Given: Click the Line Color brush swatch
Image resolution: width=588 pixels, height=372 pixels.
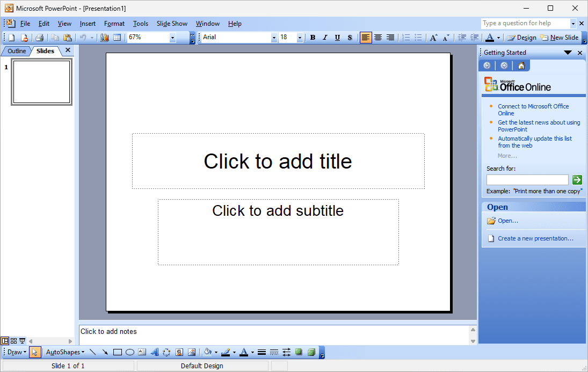Looking at the screenshot, I should [x=226, y=352].
